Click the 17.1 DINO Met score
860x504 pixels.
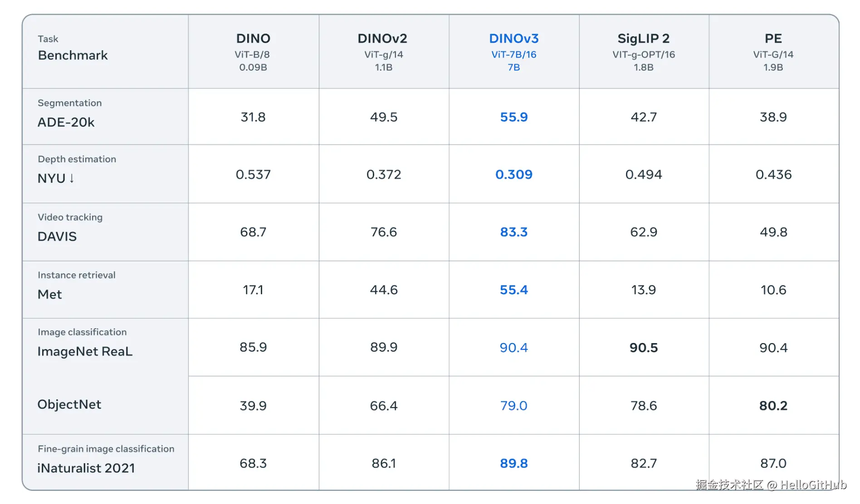click(253, 290)
